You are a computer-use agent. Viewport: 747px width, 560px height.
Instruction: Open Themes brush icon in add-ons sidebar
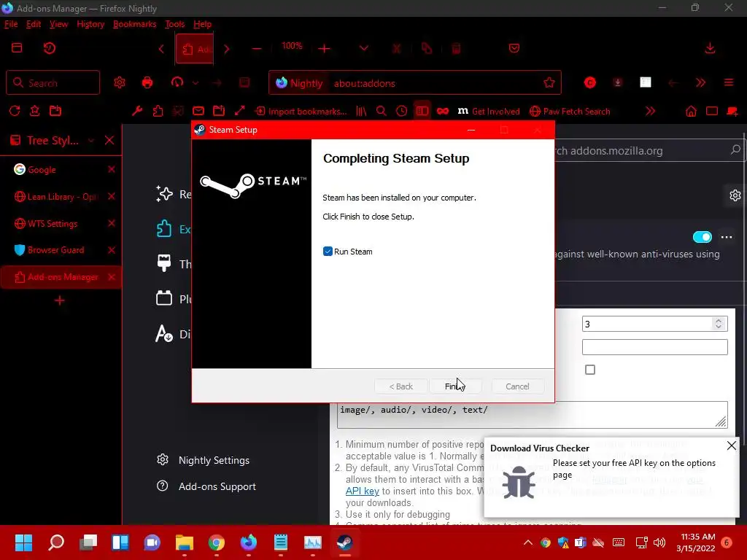tap(164, 263)
